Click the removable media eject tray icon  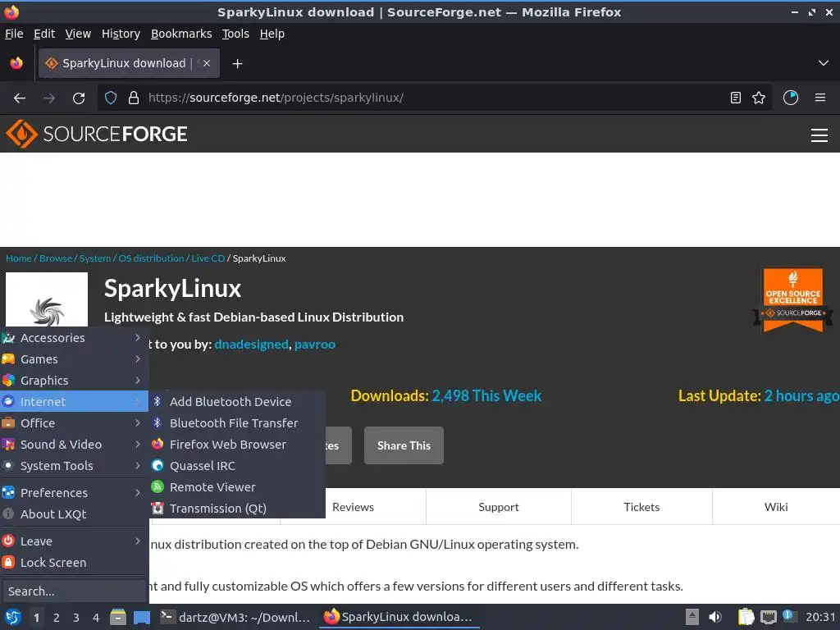692,617
